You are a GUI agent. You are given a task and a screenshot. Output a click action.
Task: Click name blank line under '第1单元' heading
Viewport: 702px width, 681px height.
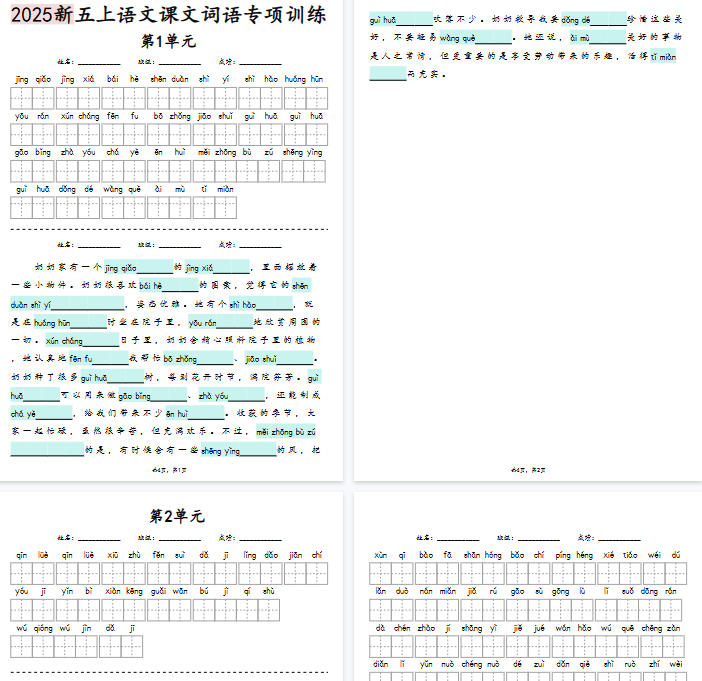pos(99,62)
